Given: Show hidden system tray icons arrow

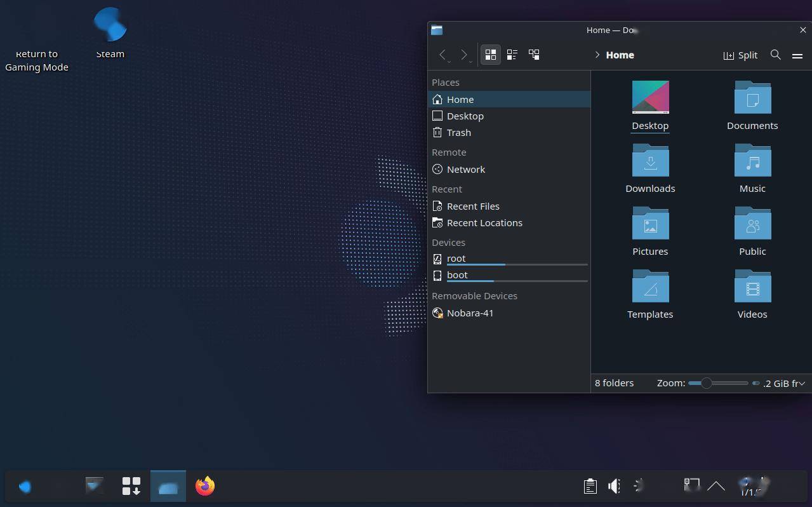Looking at the screenshot, I should click(715, 486).
